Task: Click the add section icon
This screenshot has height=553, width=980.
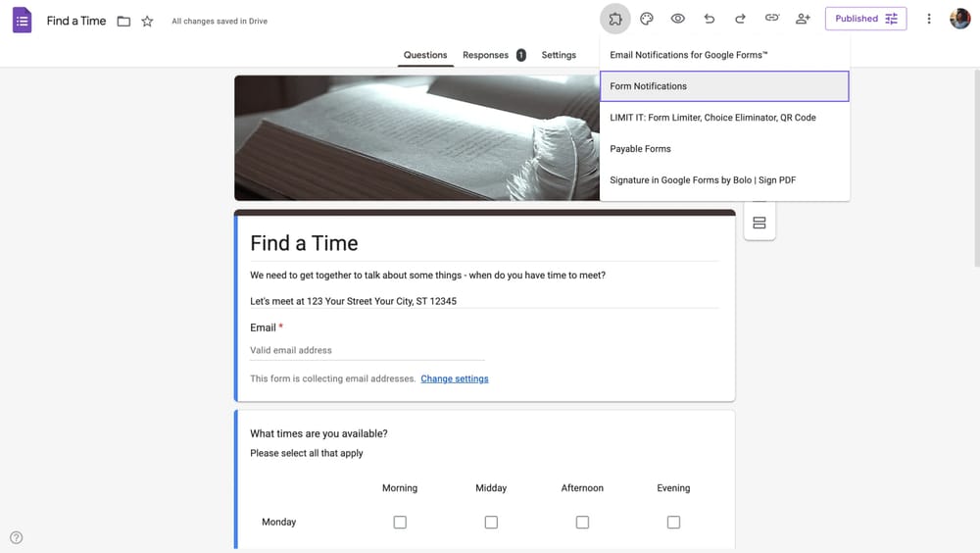Action: (759, 223)
